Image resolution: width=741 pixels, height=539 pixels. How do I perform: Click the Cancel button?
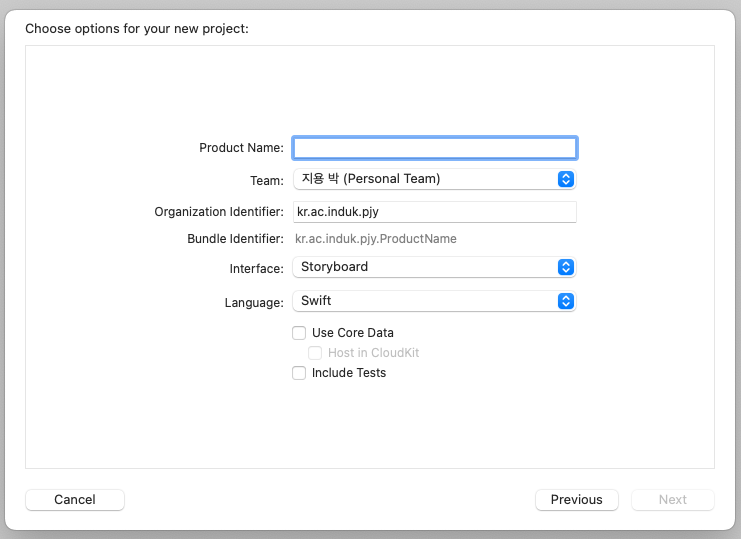[75, 500]
